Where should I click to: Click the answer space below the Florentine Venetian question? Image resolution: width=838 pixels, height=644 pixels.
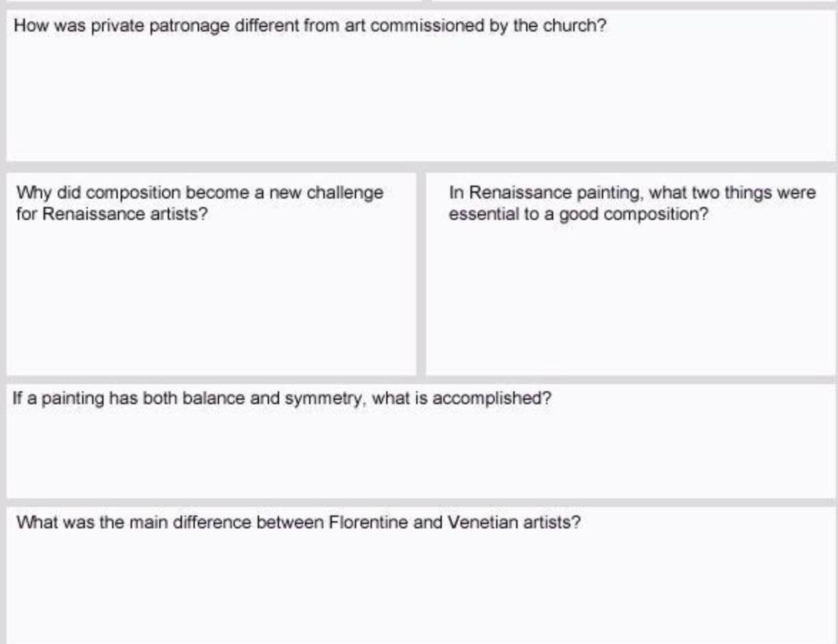[x=420, y=589]
